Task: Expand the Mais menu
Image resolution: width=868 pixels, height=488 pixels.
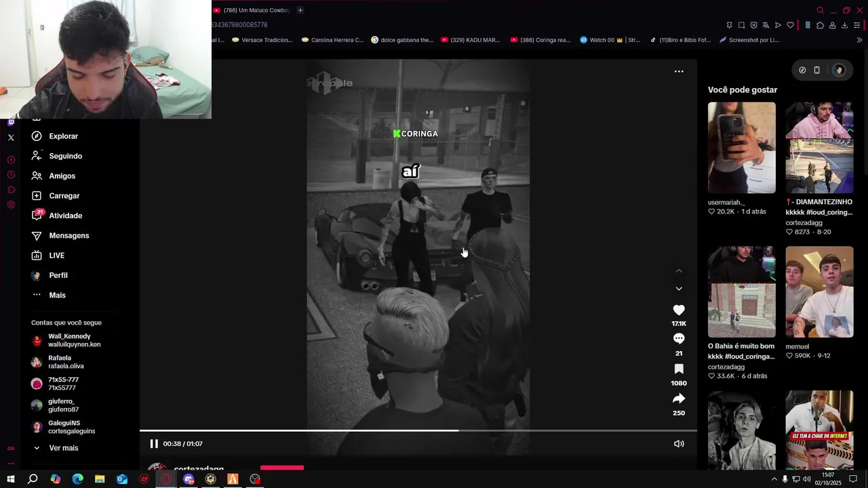Action: pos(49,295)
